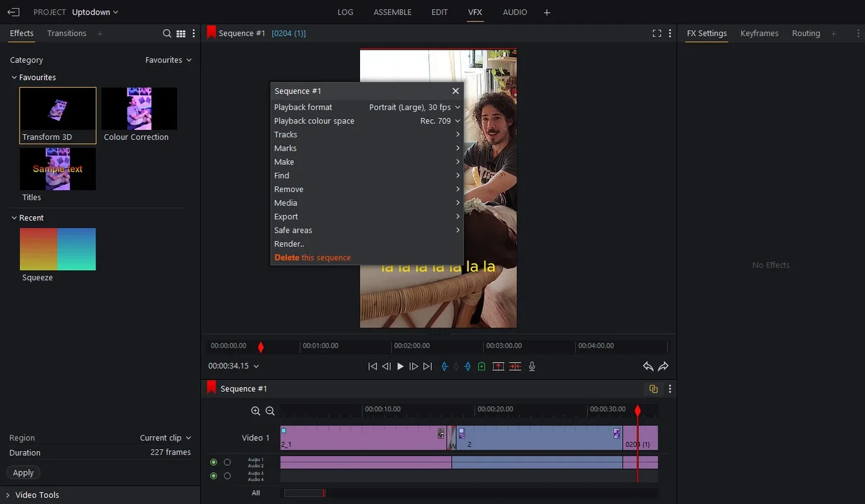Step one frame forward
The height and width of the screenshot is (504, 865).
[414, 366]
